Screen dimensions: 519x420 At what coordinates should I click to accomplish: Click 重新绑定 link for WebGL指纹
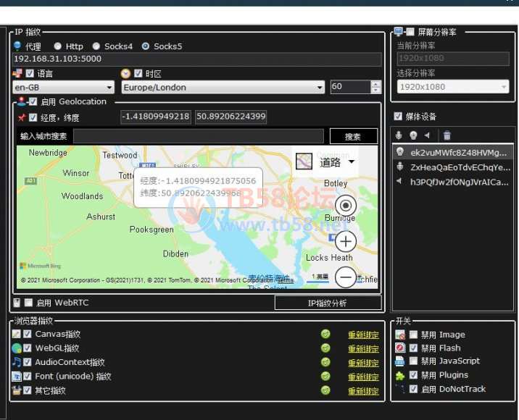363,348
